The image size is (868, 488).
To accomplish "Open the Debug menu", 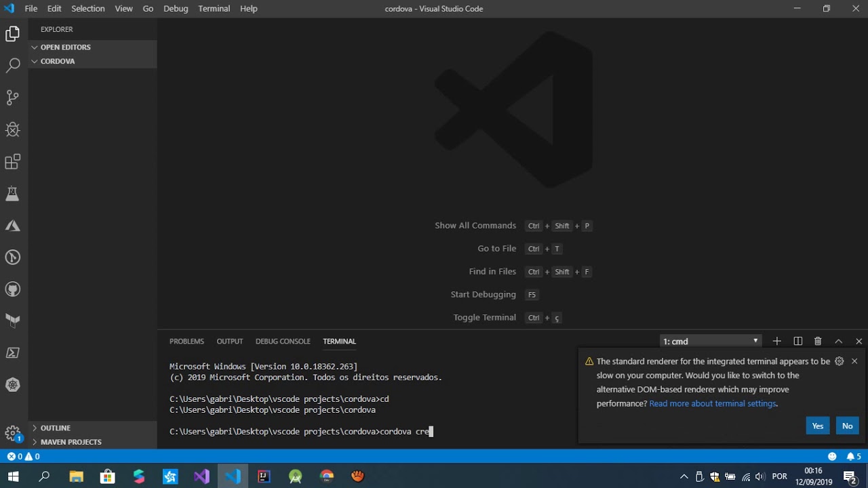I will point(176,9).
